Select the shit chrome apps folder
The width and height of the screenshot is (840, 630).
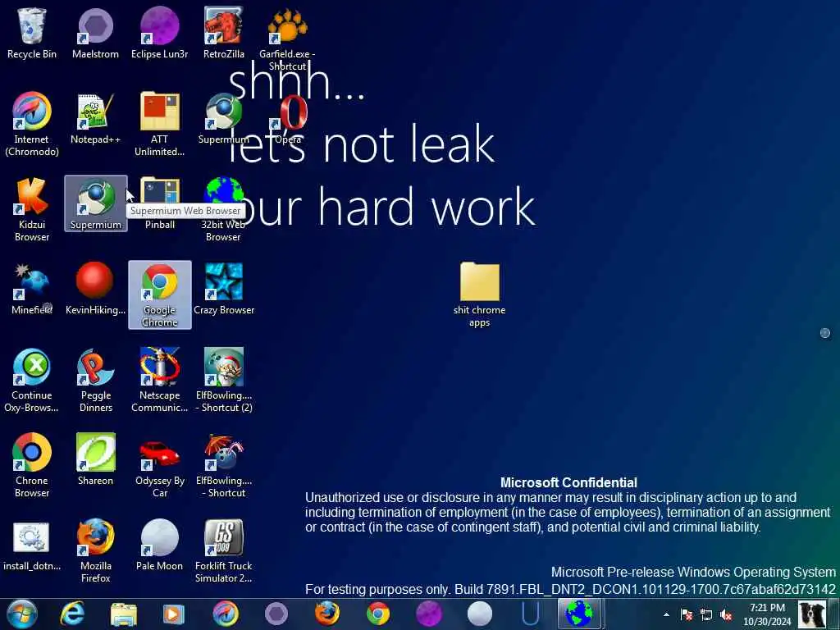(x=479, y=294)
